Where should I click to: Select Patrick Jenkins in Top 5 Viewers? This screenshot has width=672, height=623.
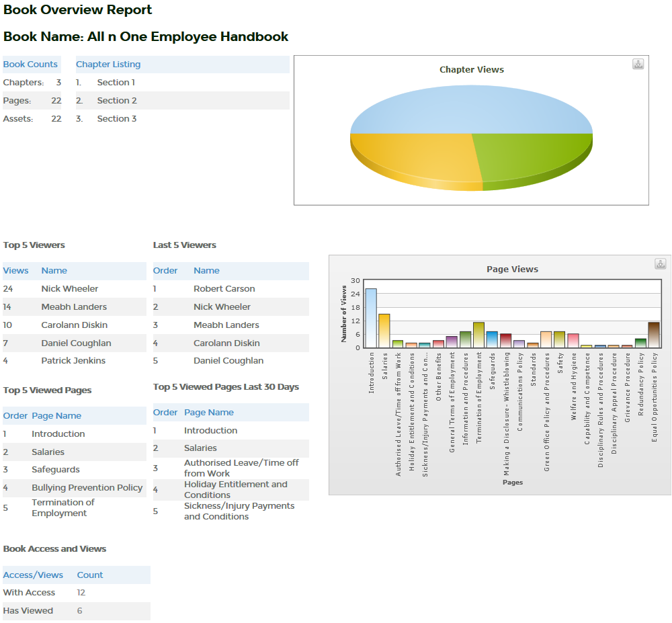click(73, 361)
